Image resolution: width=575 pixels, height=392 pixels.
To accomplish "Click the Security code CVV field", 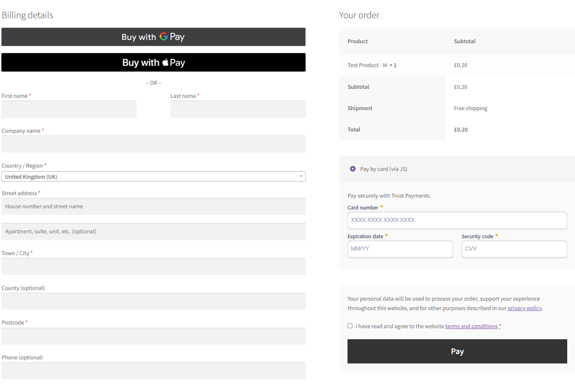I will [514, 249].
